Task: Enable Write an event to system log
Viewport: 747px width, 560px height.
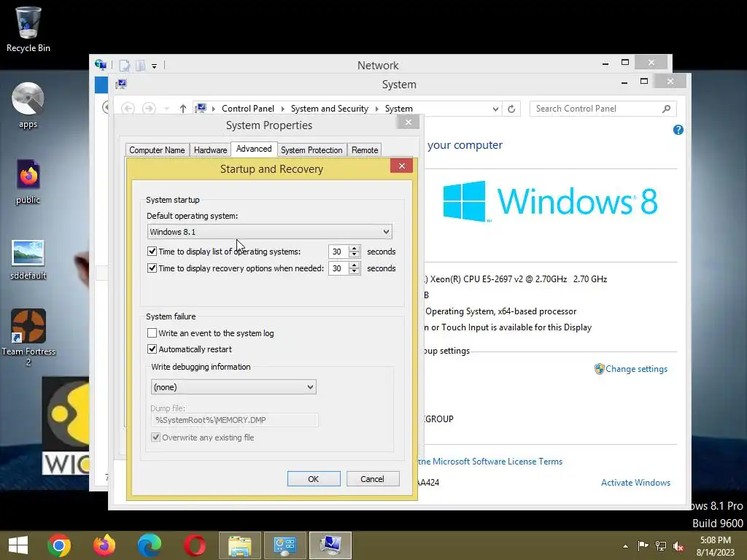Action: [x=152, y=332]
